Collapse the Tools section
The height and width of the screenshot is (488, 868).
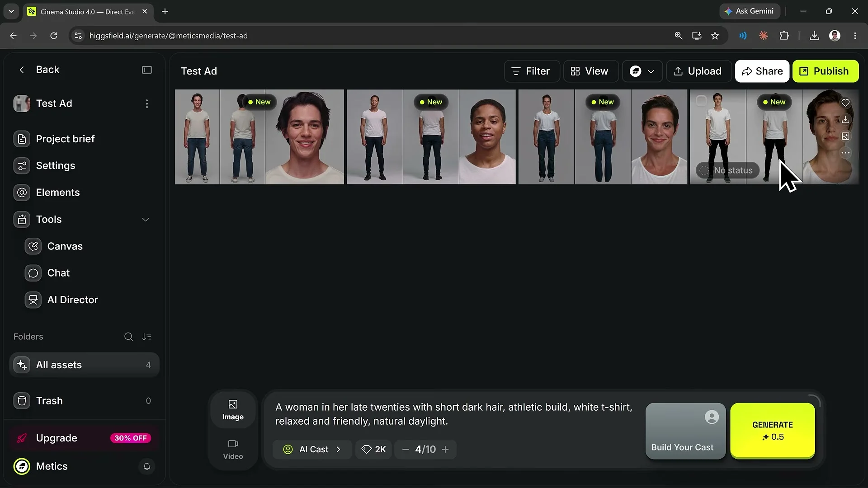[x=146, y=220]
